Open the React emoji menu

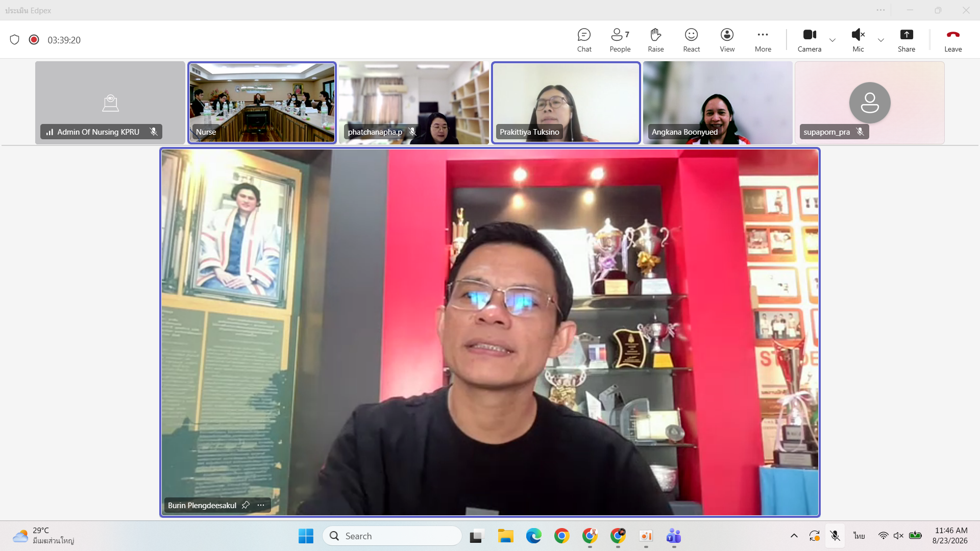tap(691, 40)
